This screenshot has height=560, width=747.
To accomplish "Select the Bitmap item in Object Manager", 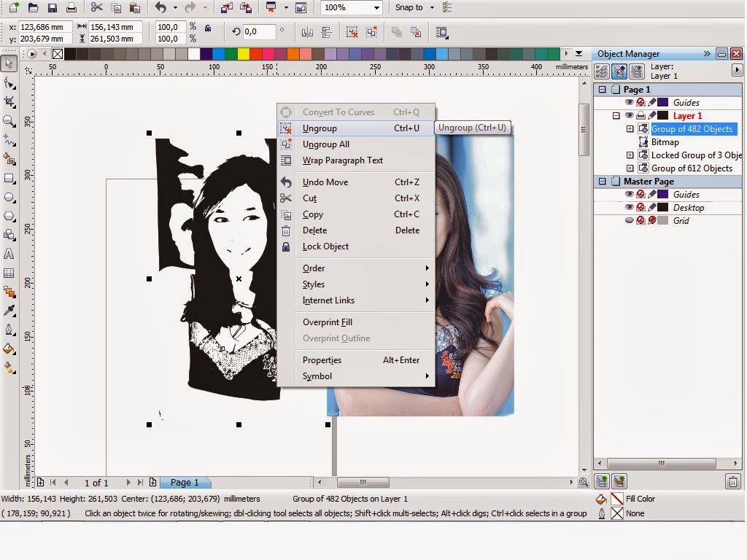I will [665, 142].
